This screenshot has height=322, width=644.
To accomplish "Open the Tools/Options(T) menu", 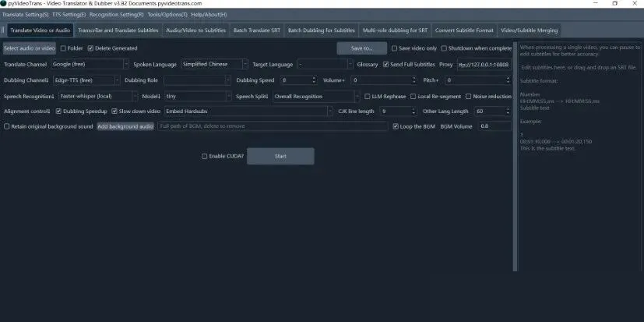I will tap(167, 14).
